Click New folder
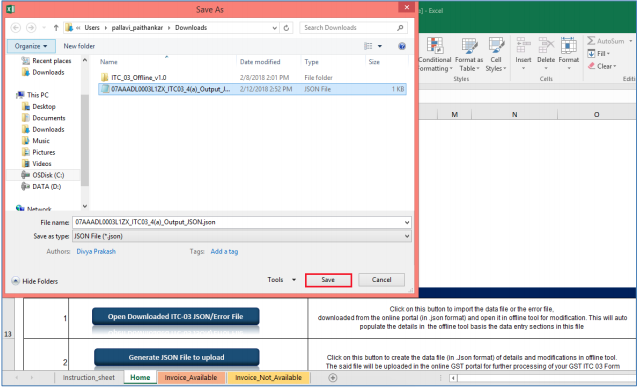Viewport: 638px width, 388px height. point(79,46)
